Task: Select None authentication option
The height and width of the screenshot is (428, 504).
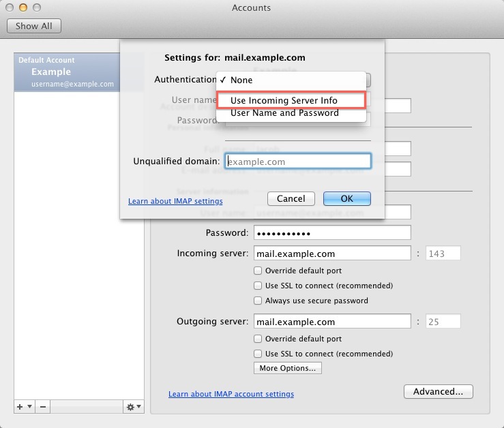Action: [x=241, y=80]
